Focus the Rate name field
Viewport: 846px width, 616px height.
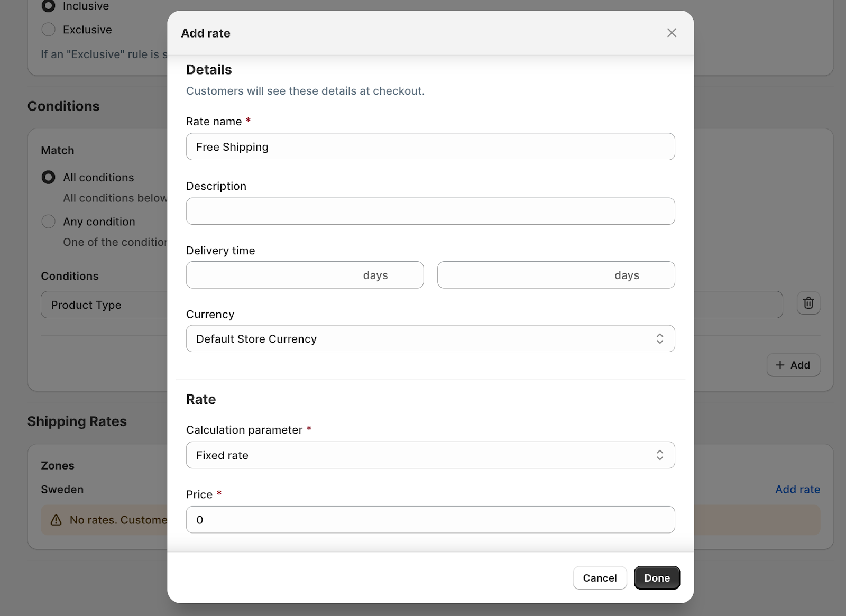pyautogui.click(x=430, y=147)
